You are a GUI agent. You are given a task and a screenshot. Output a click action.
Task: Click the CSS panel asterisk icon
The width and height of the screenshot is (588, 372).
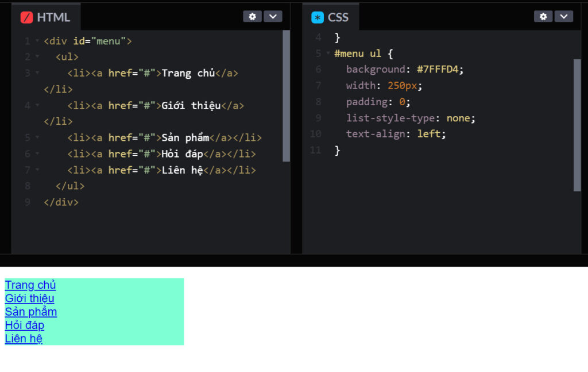pos(316,17)
